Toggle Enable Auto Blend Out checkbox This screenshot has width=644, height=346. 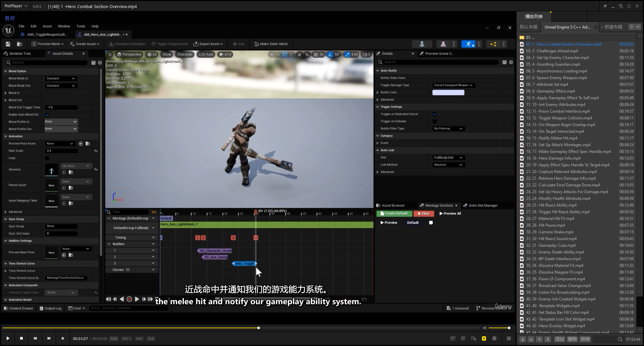(47, 115)
